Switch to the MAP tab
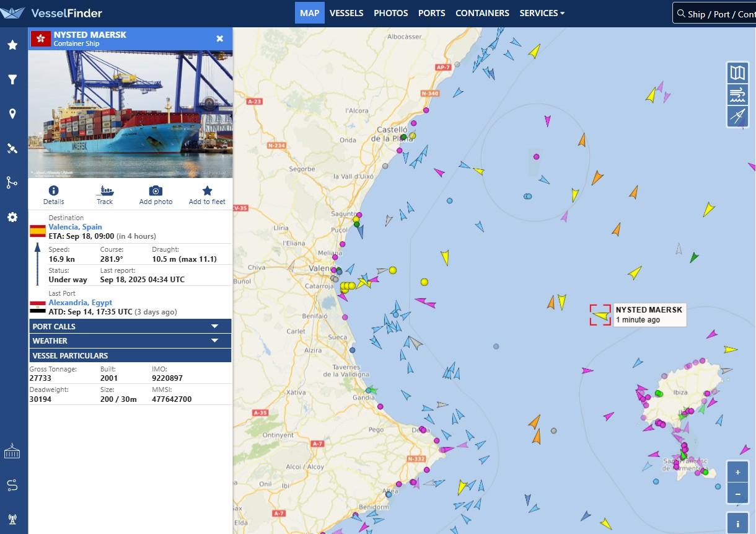The width and height of the screenshot is (756, 534). (309, 12)
